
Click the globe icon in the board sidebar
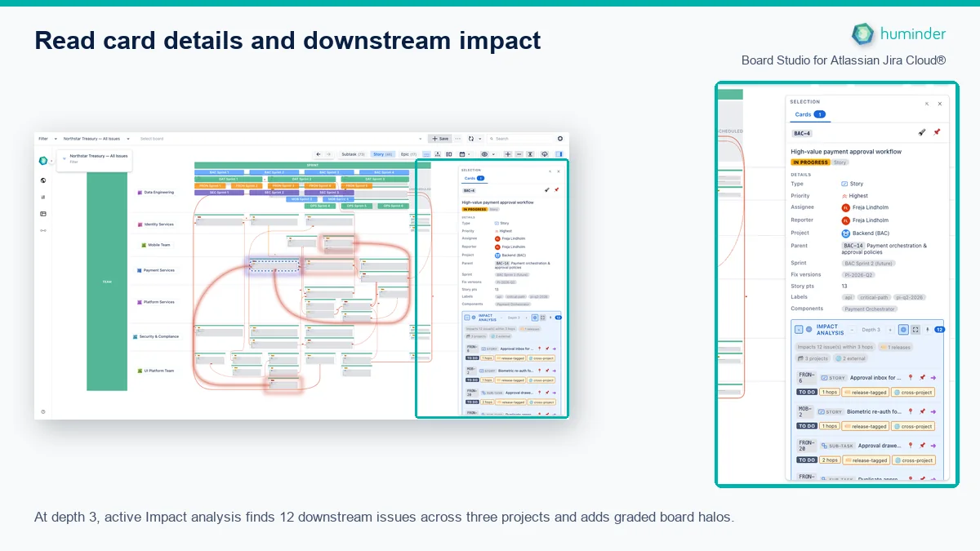click(43, 180)
